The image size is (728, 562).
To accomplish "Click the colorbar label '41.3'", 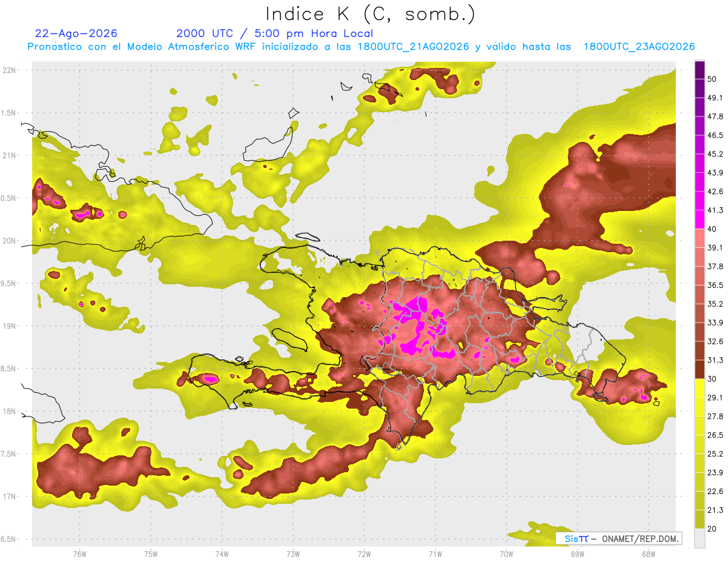I will [x=715, y=210].
